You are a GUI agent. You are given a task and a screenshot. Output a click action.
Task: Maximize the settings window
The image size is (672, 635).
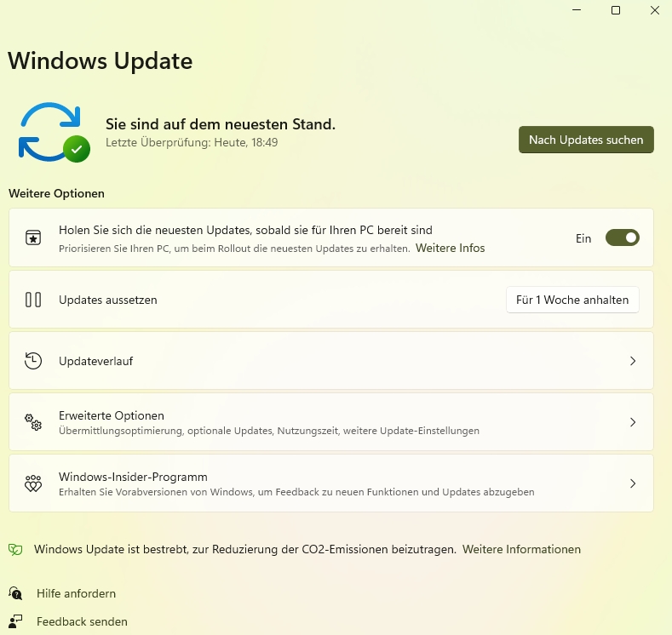tap(616, 10)
